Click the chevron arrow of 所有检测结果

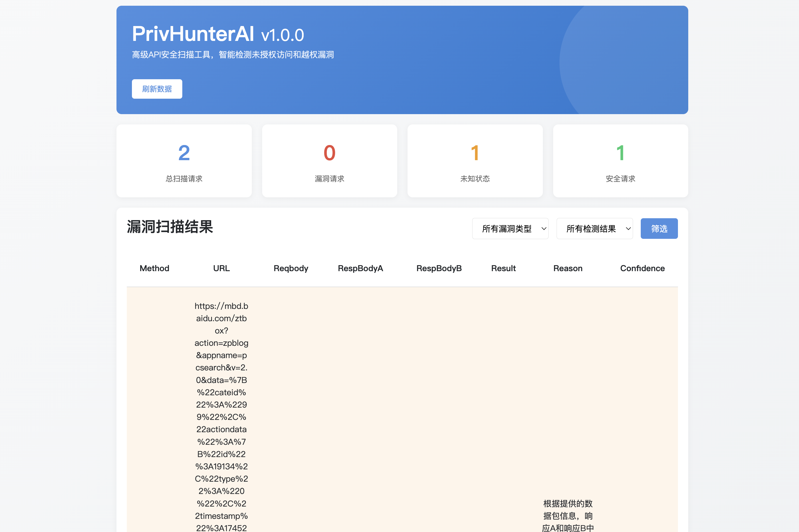pyautogui.click(x=628, y=229)
